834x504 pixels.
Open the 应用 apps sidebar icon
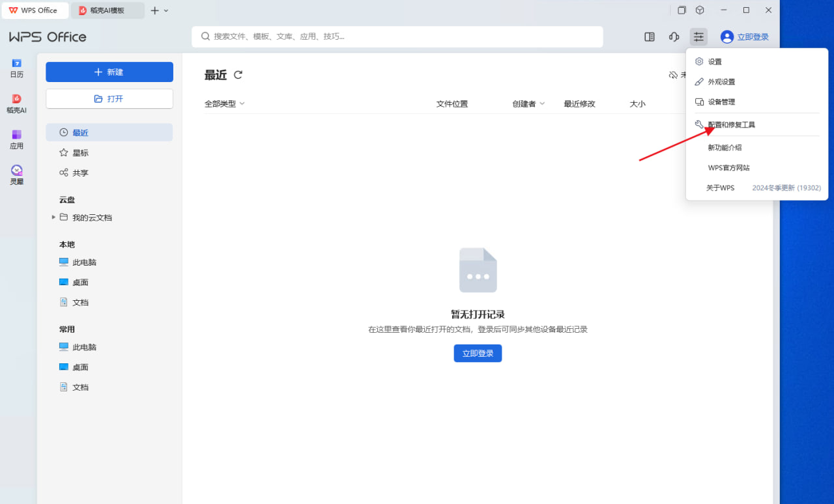point(17,139)
